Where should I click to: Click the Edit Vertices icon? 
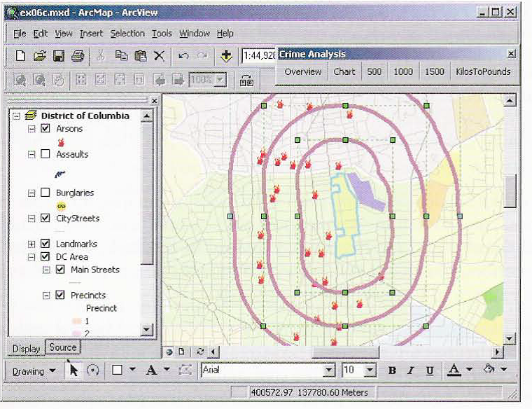coord(185,370)
